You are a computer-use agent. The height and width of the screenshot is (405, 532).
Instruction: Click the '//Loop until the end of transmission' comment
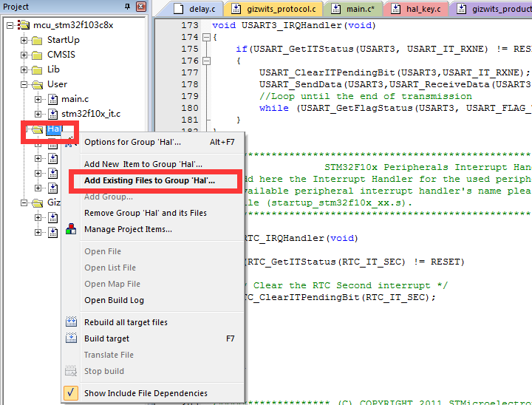[366, 96]
